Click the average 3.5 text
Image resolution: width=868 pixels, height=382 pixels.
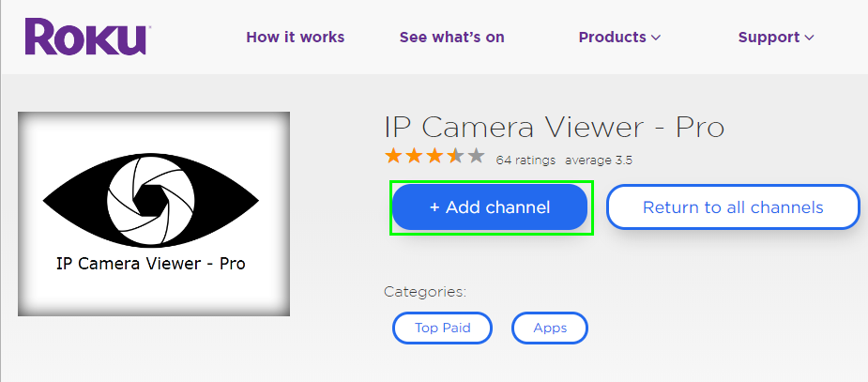[598, 160]
